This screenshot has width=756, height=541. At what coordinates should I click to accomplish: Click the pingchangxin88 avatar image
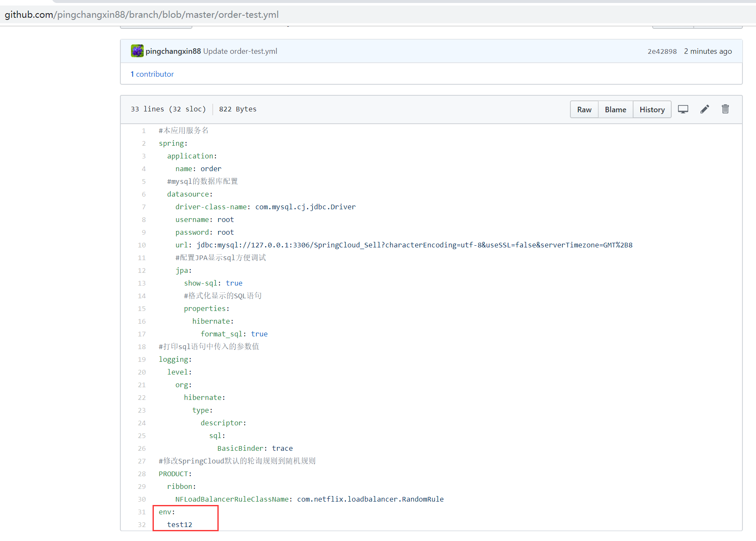click(x=137, y=51)
